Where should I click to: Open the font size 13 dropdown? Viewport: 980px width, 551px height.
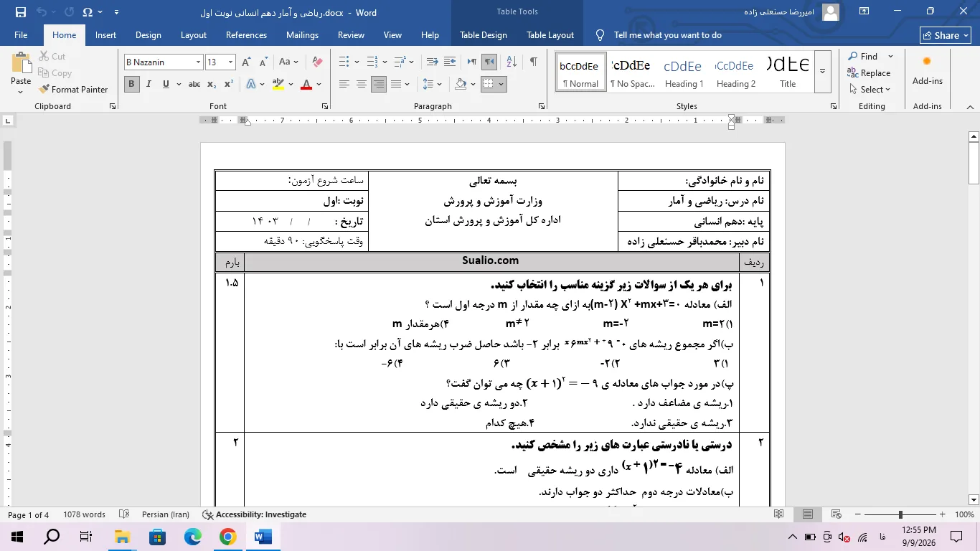(x=230, y=62)
